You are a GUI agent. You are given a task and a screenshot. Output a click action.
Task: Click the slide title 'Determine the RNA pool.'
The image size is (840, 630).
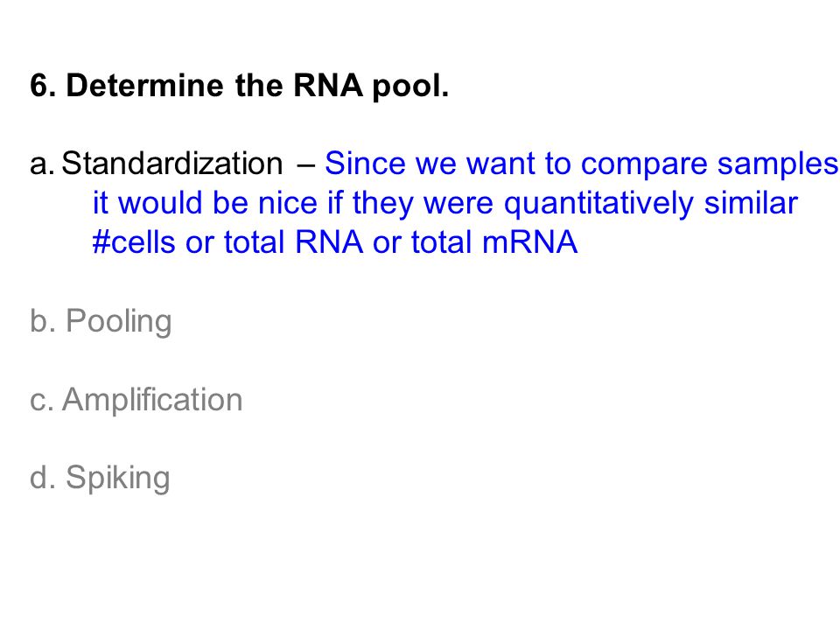tap(257, 86)
